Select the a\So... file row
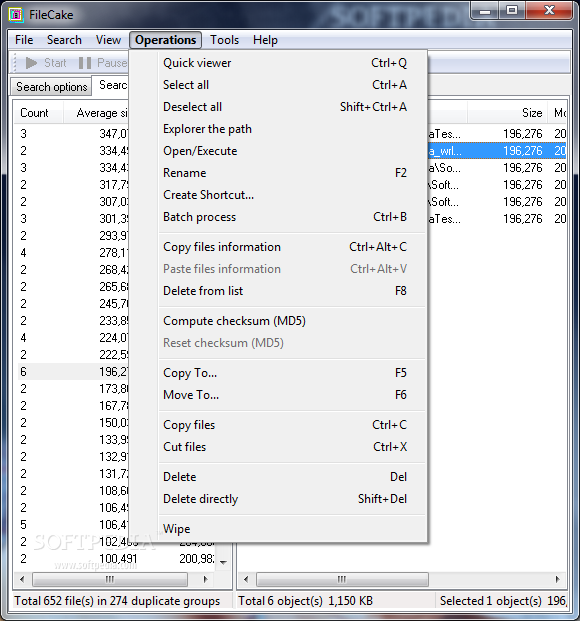This screenshot has height=621, width=580. coord(497,168)
